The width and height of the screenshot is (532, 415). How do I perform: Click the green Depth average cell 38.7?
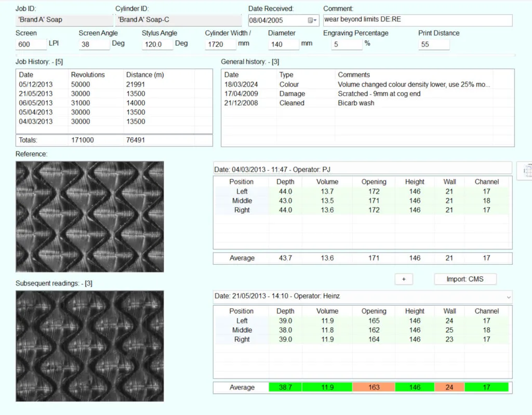(x=285, y=387)
